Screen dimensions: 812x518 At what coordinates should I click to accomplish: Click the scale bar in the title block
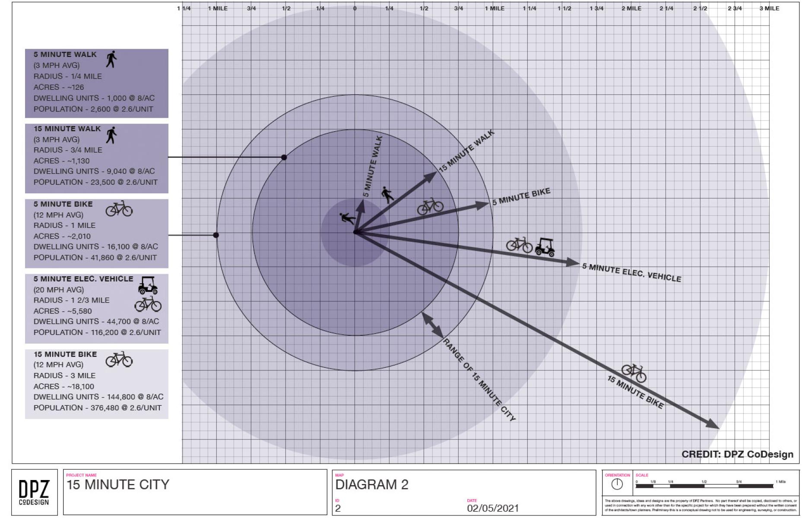coord(704,486)
